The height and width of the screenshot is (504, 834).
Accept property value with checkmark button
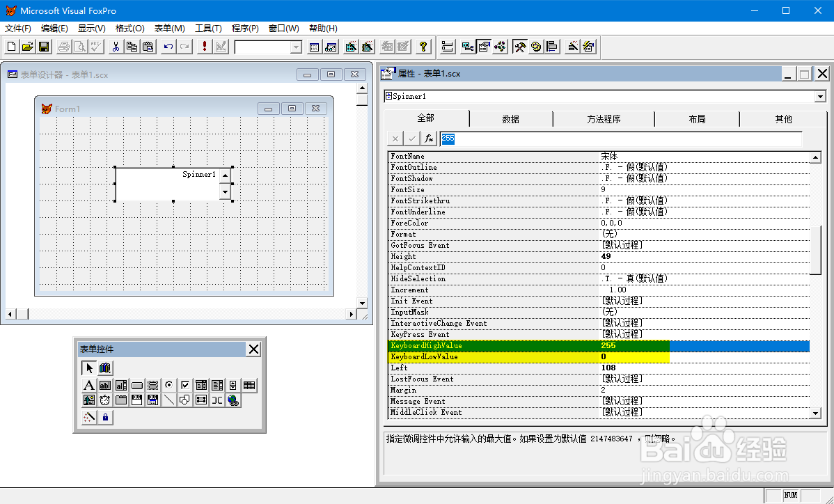[x=411, y=139]
